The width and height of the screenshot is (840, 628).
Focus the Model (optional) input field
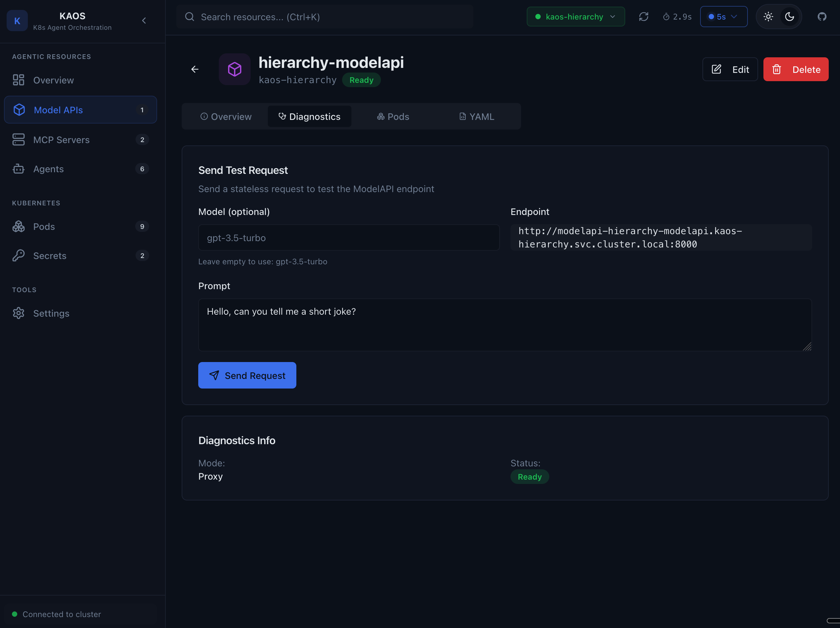tap(348, 238)
